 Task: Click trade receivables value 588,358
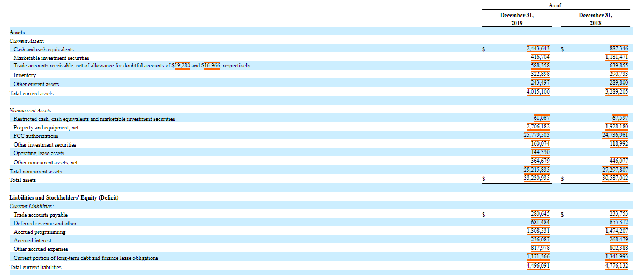[540, 66]
